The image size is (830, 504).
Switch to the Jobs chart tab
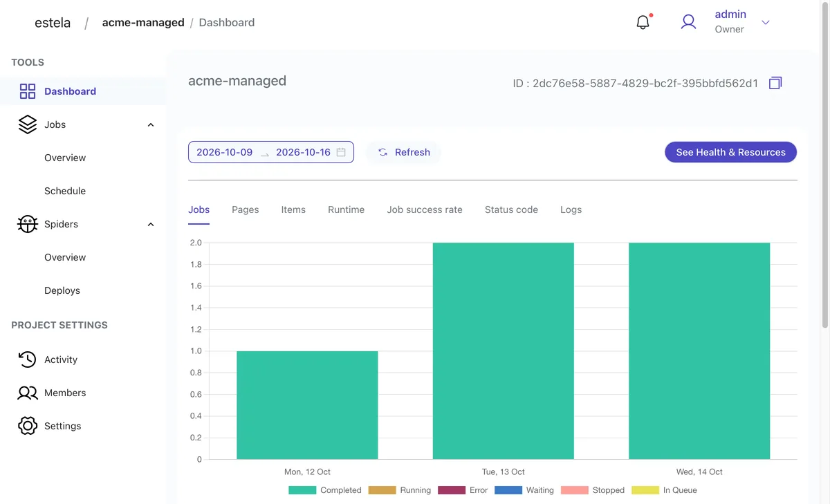pyautogui.click(x=199, y=209)
